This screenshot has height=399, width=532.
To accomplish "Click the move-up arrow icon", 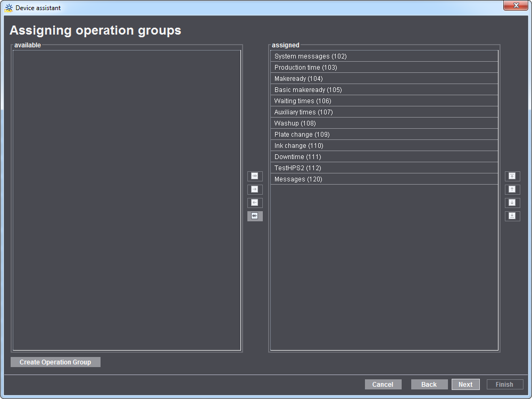I will [512, 189].
